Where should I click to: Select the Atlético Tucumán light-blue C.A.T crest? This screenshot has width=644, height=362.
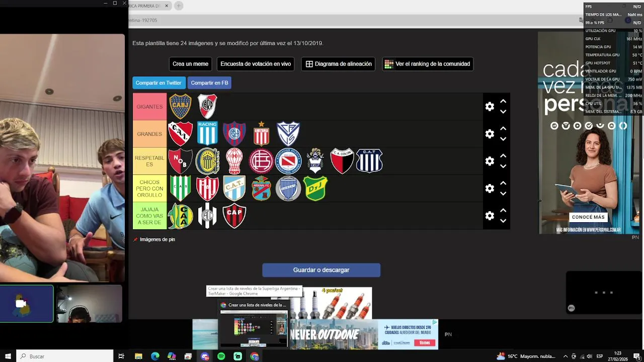click(x=234, y=188)
